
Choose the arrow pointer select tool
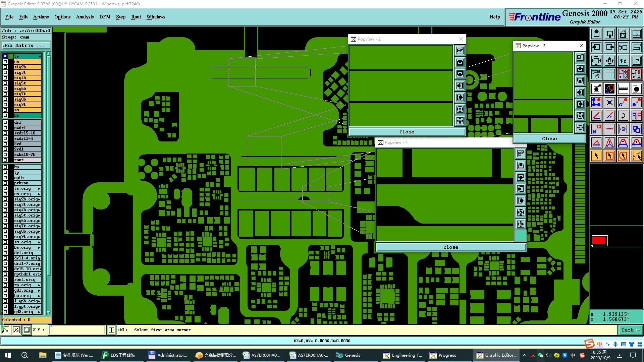tap(596, 156)
